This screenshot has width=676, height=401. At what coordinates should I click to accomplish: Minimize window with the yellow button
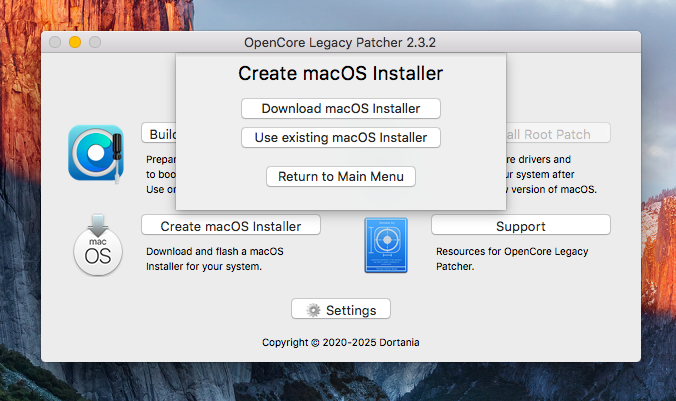(75, 42)
